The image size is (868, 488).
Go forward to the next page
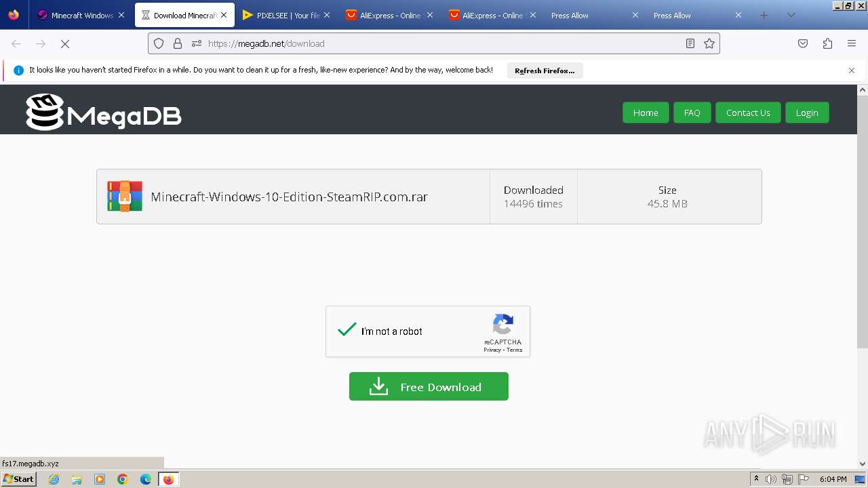[41, 43]
